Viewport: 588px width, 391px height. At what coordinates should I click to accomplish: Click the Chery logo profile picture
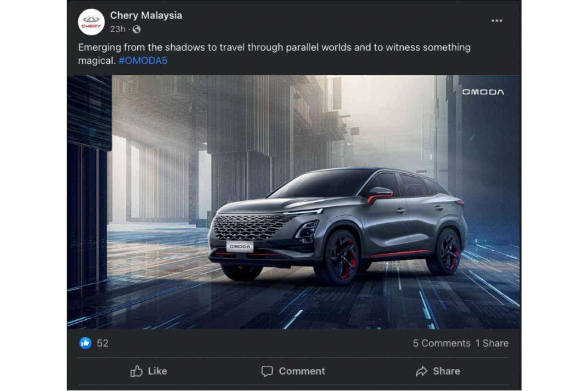pos(91,22)
